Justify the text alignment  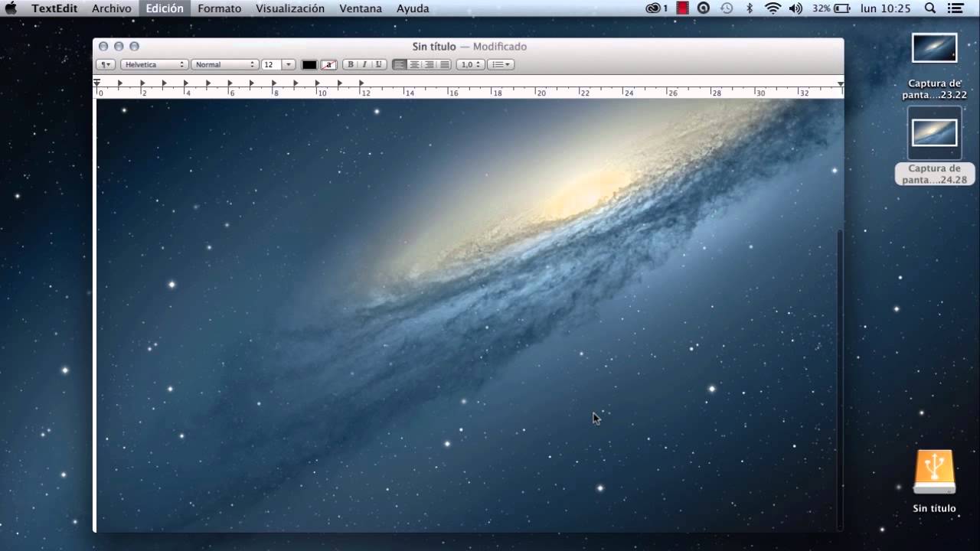pyautogui.click(x=444, y=65)
